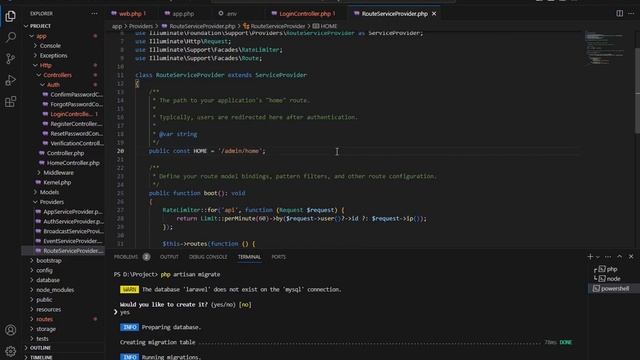Expand the bootstrap folder
Screen dimensions: 640x360
tap(49, 260)
